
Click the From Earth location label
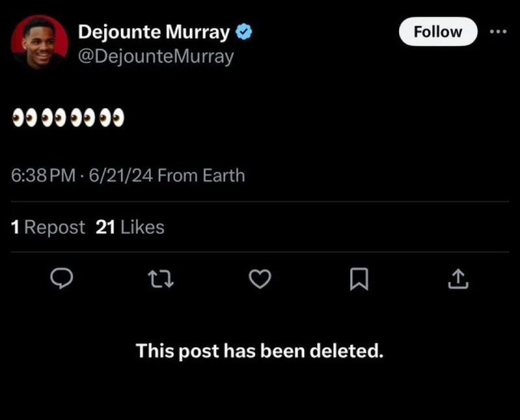pyautogui.click(x=201, y=175)
